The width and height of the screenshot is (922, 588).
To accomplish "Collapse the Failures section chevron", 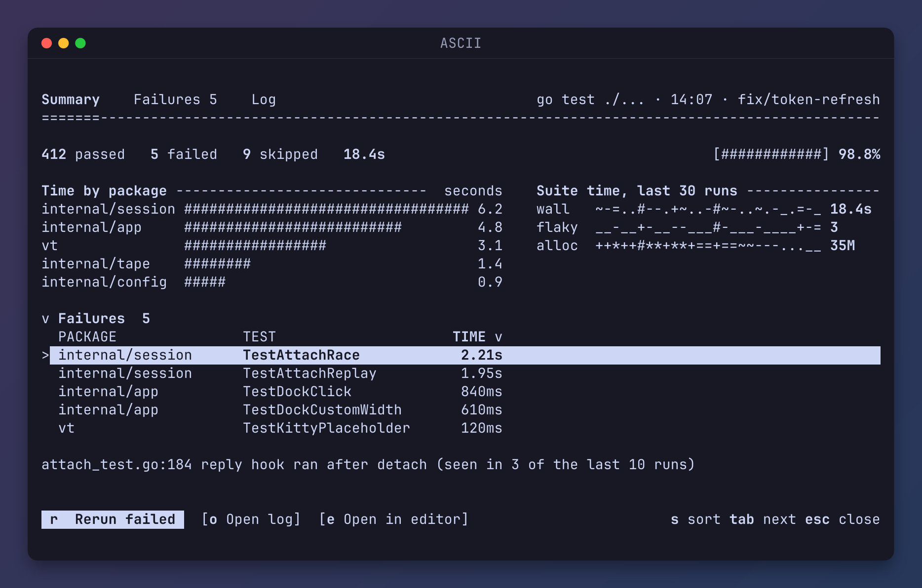I will [x=45, y=319].
